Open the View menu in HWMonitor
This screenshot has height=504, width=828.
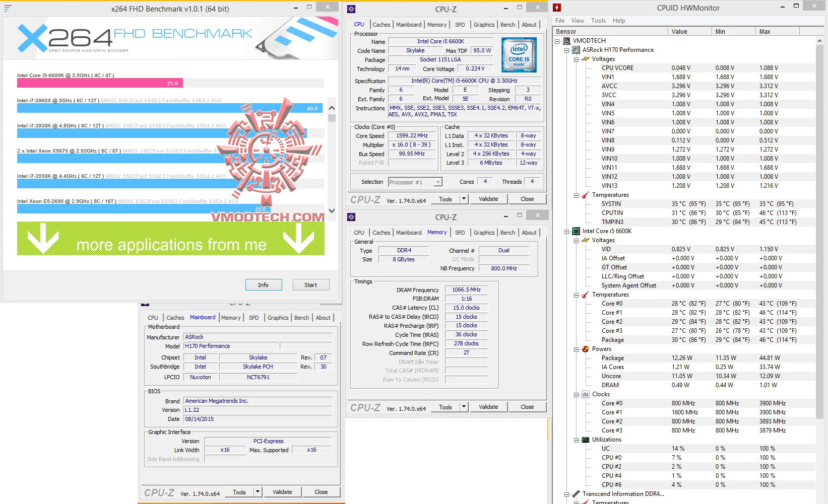[x=578, y=21]
